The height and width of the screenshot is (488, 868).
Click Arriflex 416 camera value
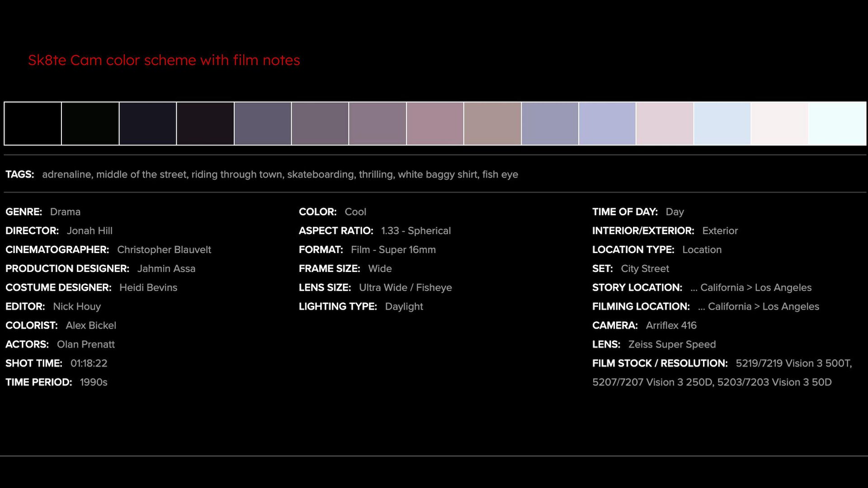(x=671, y=325)
